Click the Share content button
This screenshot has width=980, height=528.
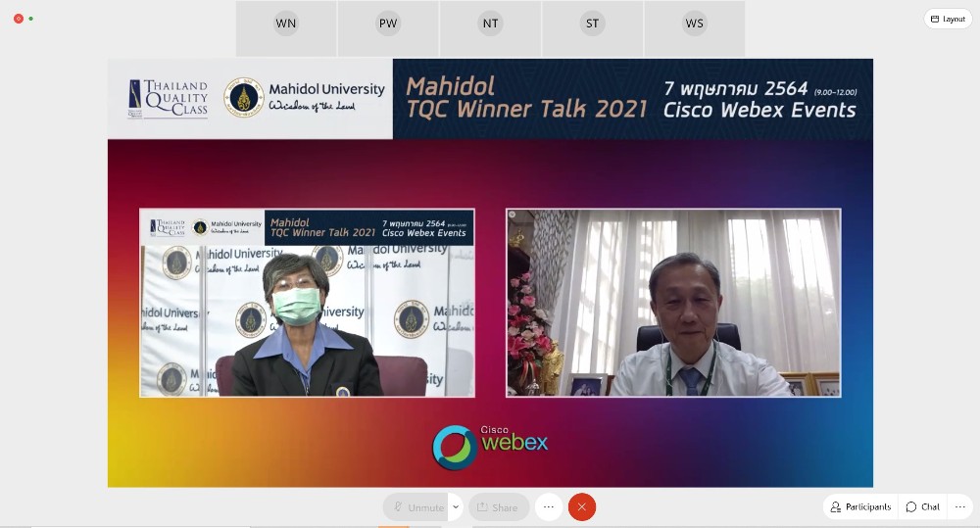(498, 507)
